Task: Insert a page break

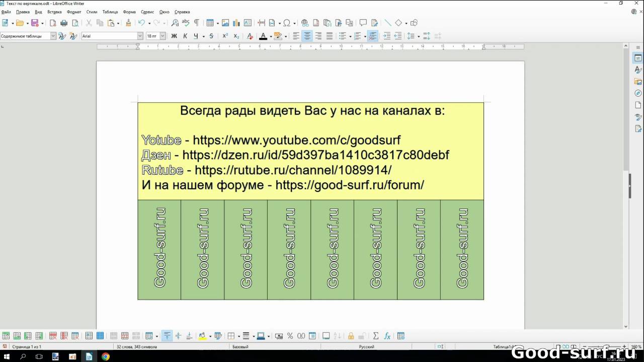Action: [x=261, y=23]
